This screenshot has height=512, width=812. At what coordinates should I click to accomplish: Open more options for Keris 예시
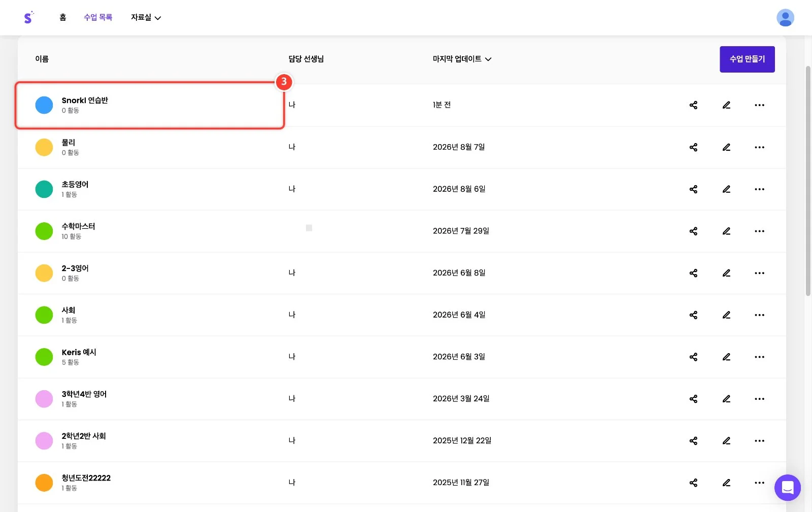[759, 357]
